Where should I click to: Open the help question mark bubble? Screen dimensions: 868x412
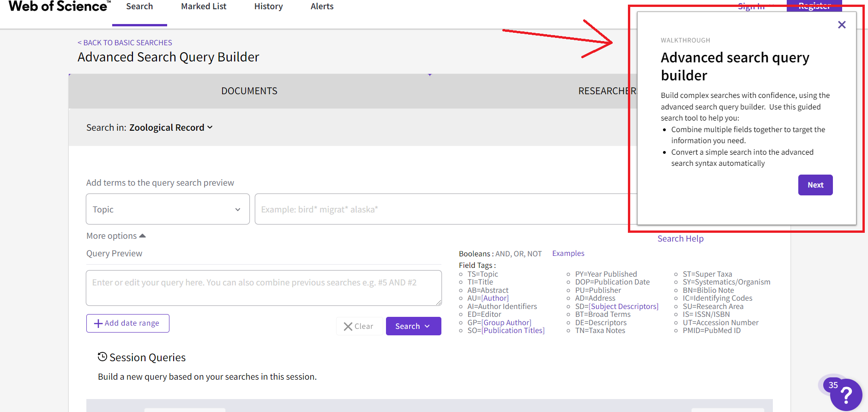(x=846, y=394)
